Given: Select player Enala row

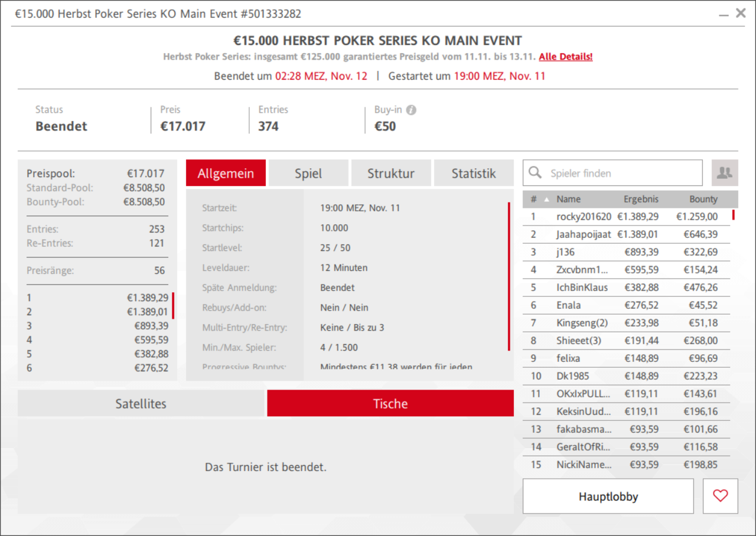Looking at the screenshot, I should (626, 305).
